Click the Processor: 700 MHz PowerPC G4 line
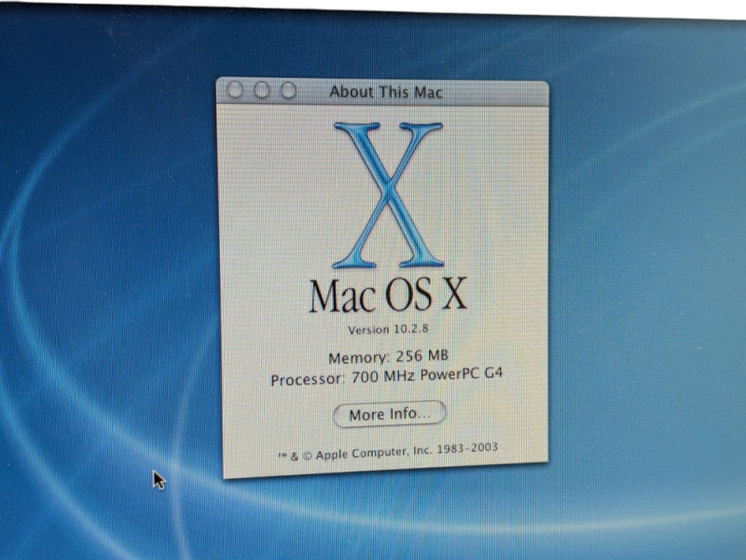 pyautogui.click(x=386, y=377)
